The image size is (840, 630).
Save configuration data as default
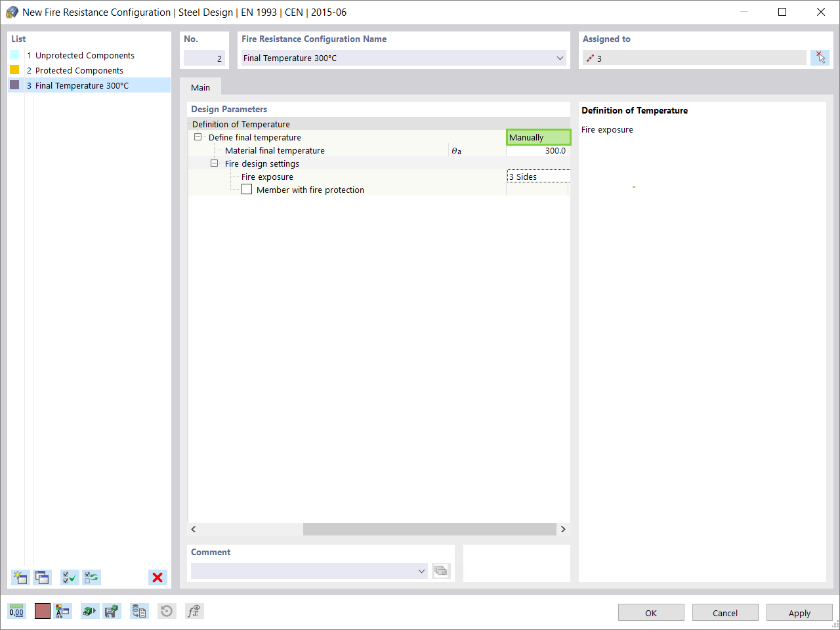(x=112, y=611)
